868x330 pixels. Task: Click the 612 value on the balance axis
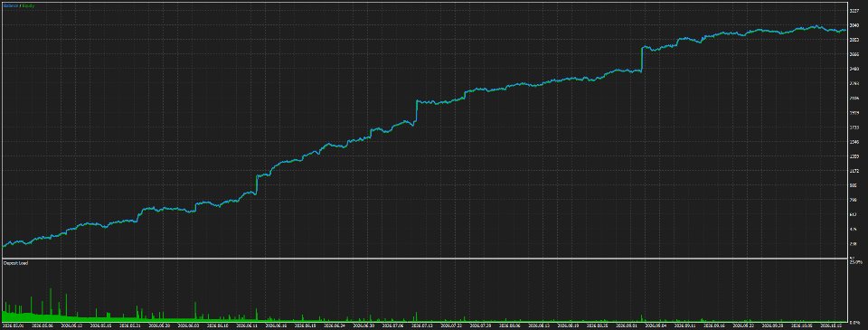tap(853, 215)
